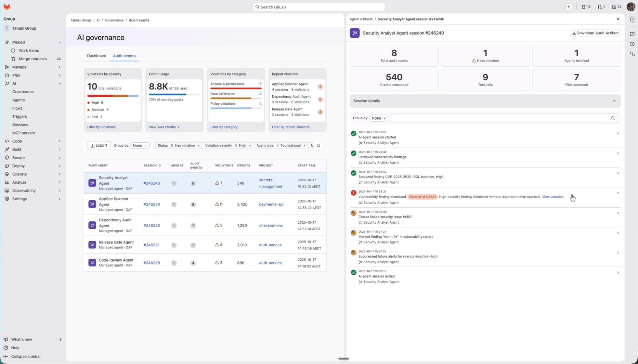The image size is (638, 364).
Task: Click View violation link
Action: click(x=553, y=197)
